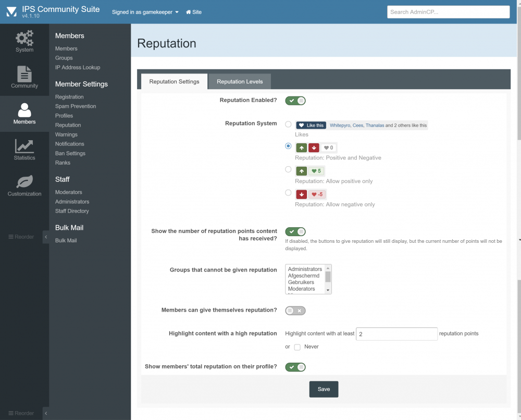Open Registration settings

click(69, 97)
